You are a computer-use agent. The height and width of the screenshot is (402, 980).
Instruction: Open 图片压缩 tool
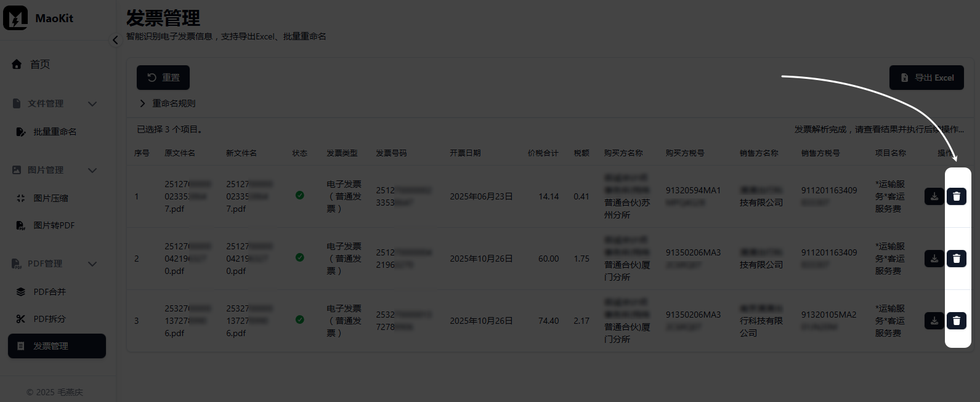(51, 198)
